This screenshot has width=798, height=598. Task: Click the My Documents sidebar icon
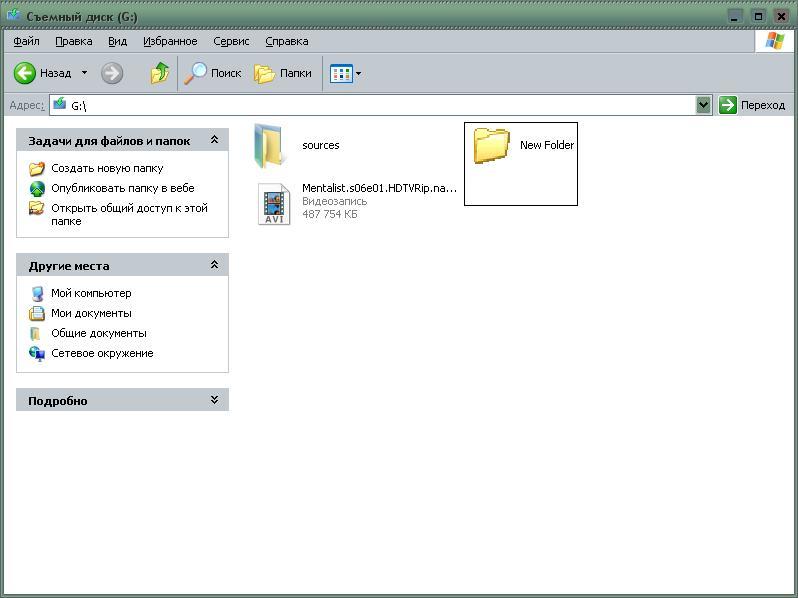pos(37,314)
